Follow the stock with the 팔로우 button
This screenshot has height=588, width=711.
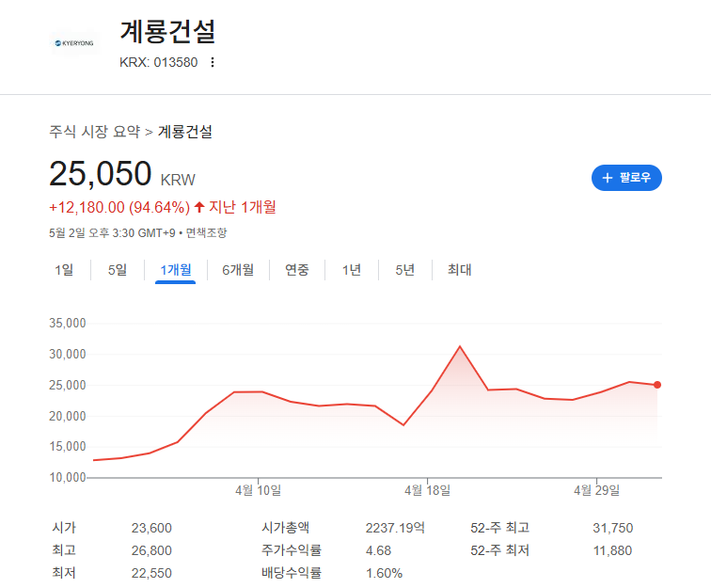pos(626,178)
